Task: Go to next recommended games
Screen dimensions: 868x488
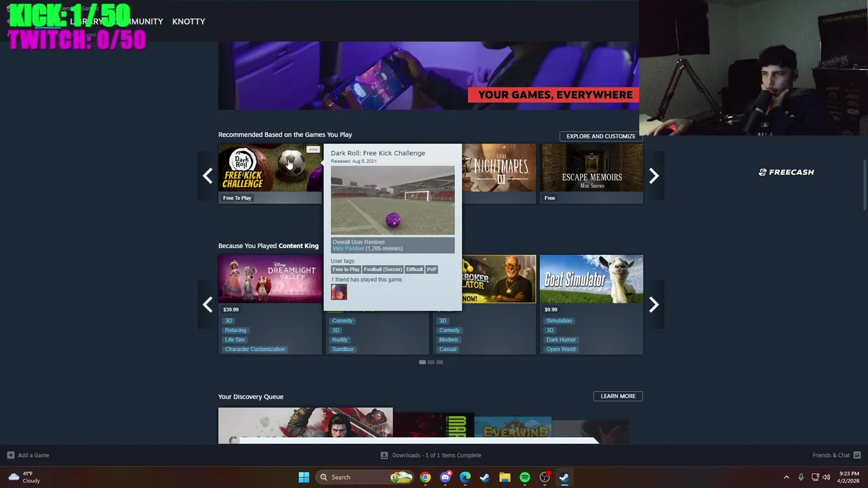Action: pyautogui.click(x=654, y=176)
